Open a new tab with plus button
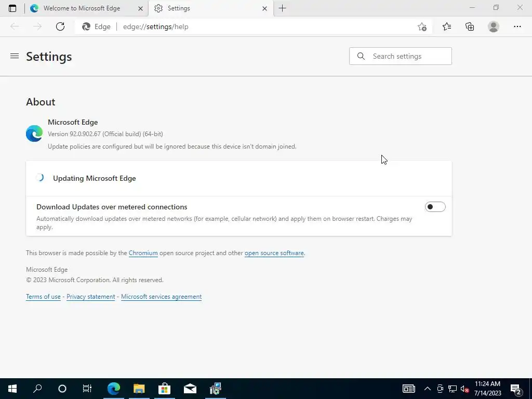Viewport: 532px width, 399px height. coord(282,8)
